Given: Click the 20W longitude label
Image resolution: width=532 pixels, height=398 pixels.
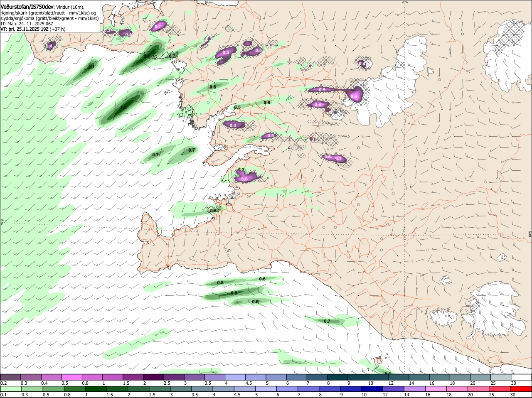Looking at the screenshot, I should 405,2.
